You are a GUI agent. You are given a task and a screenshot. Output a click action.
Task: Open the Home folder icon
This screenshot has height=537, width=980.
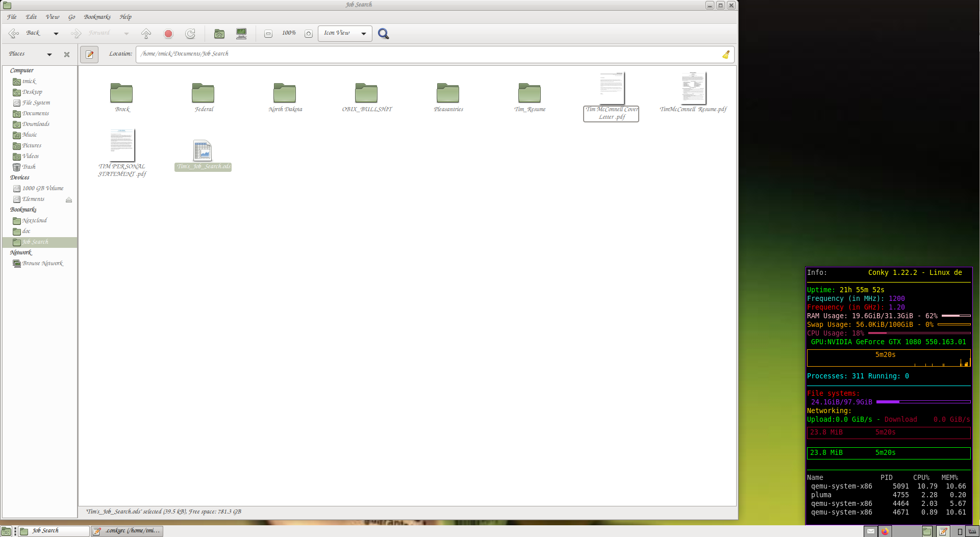[219, 34]
